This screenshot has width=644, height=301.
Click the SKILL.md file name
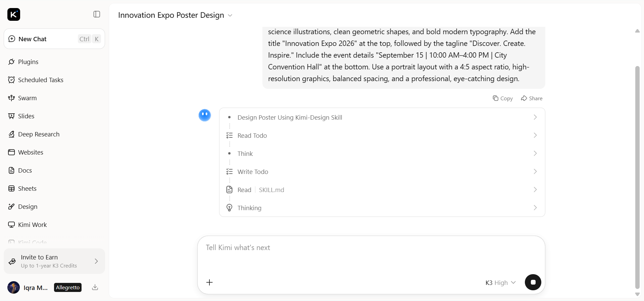click(271, 190)
